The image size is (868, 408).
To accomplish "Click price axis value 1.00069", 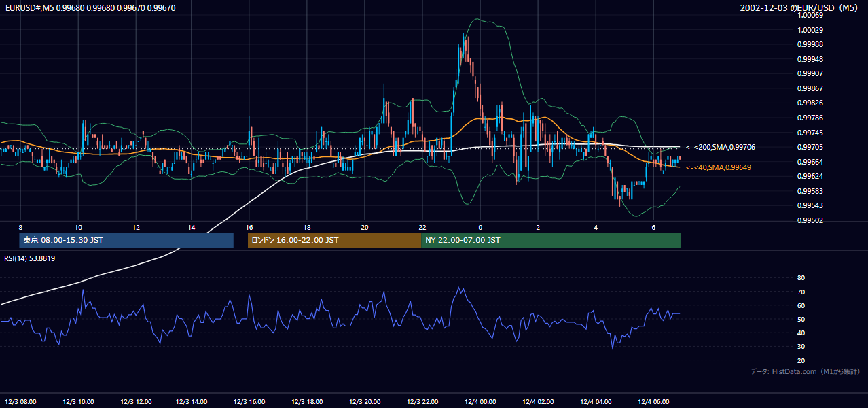I will pos(811,15).
